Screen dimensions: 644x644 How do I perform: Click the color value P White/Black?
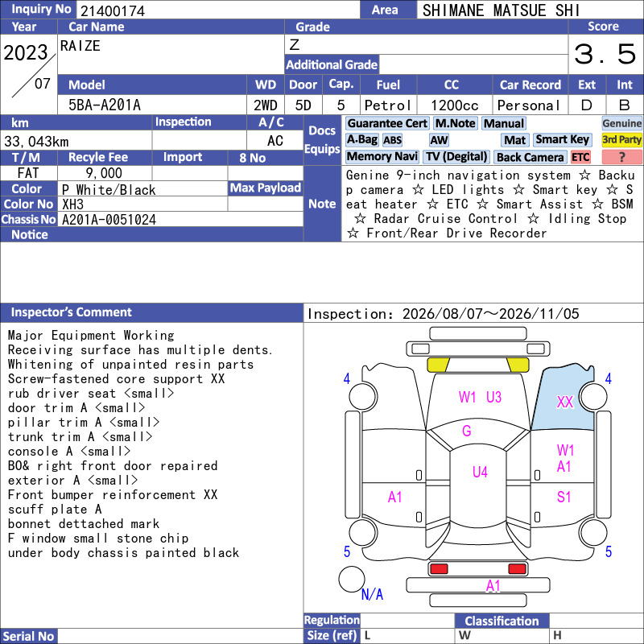tap(109, 190)
